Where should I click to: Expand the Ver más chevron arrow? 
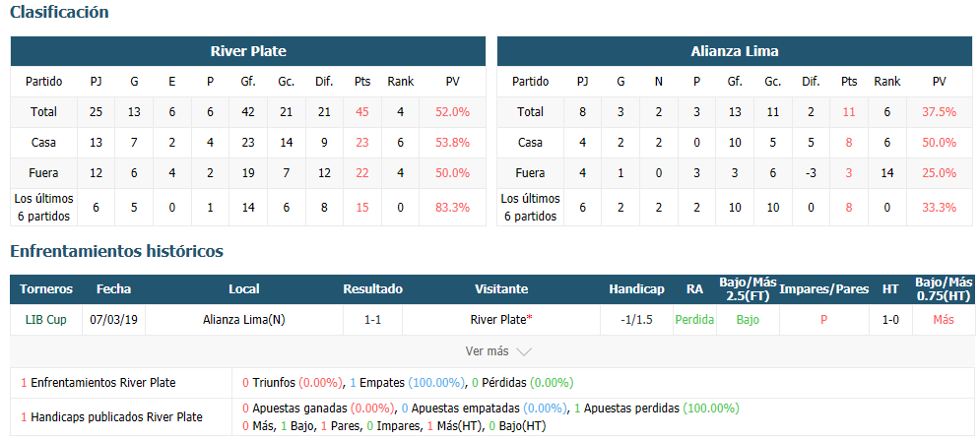524,351
